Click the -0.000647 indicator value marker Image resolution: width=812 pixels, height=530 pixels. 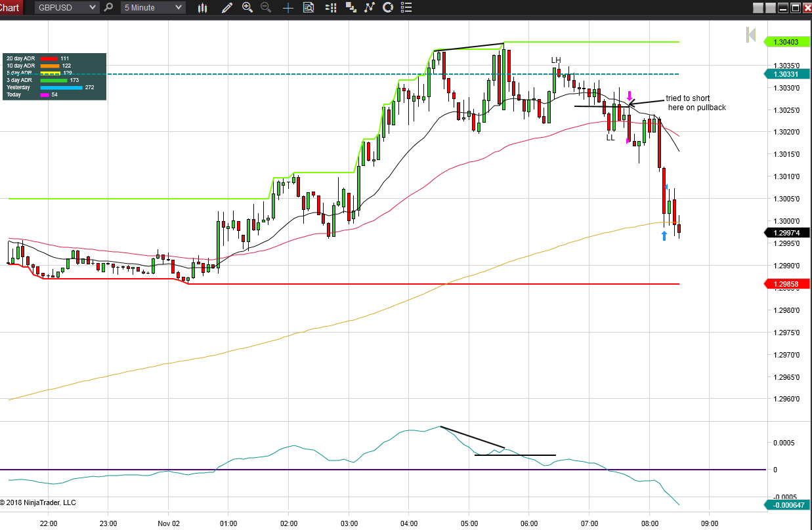pyautogui.click(x=787, y=504)
